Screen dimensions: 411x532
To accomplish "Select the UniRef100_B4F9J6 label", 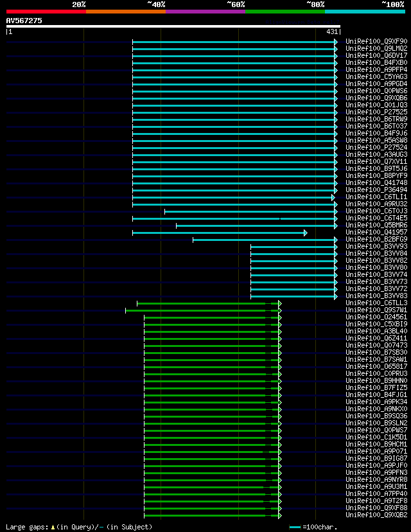I will point(376,134).
